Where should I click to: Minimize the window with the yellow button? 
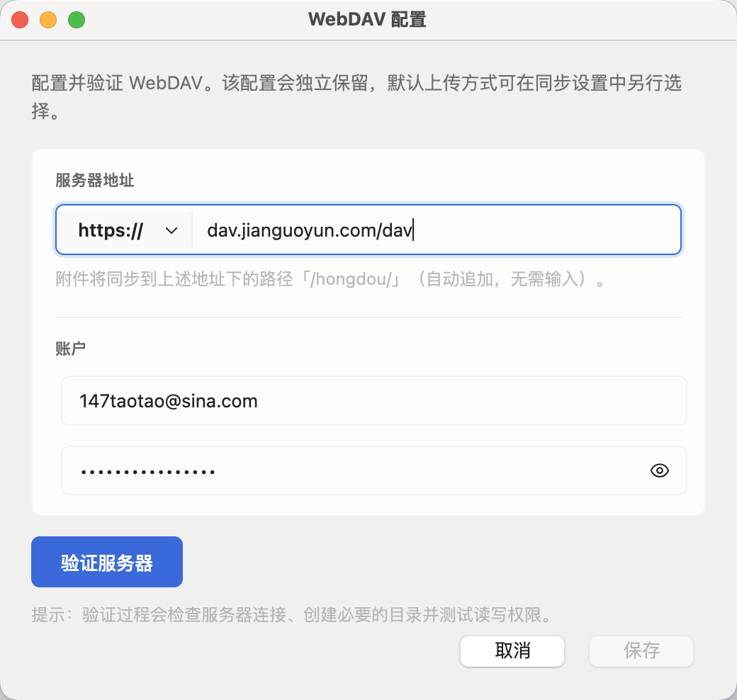(48, 21)
